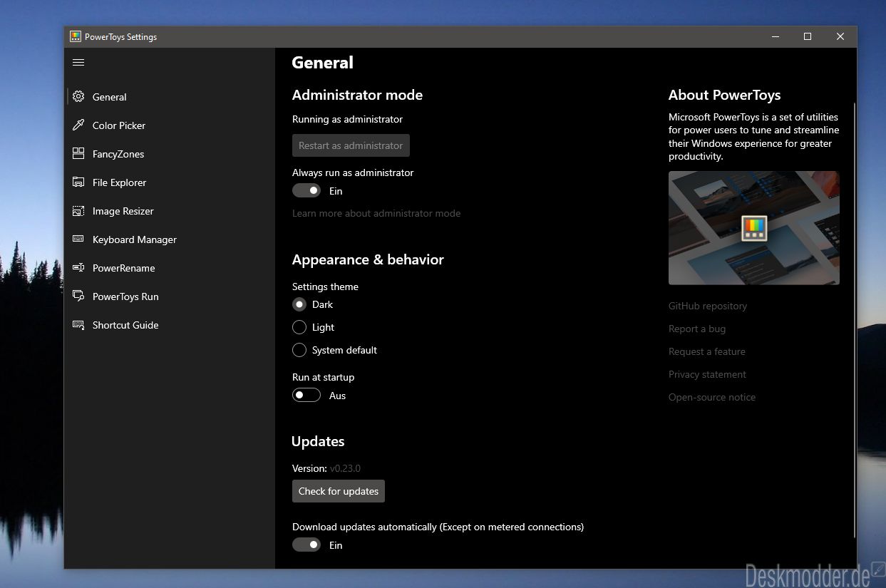Screen dimensions: 886x588
Task: Click the Report a bug link
Action: coord(697,329)
